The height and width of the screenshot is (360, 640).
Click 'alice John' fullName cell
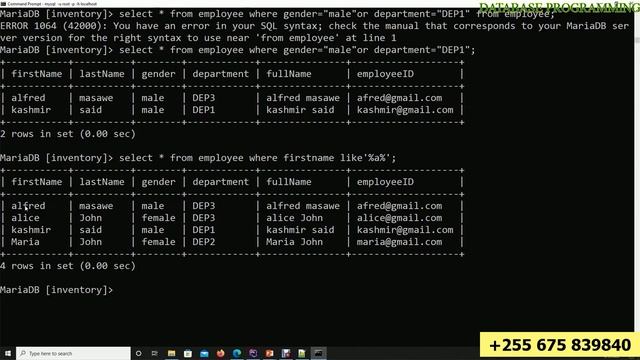click(x=294, y=218)
